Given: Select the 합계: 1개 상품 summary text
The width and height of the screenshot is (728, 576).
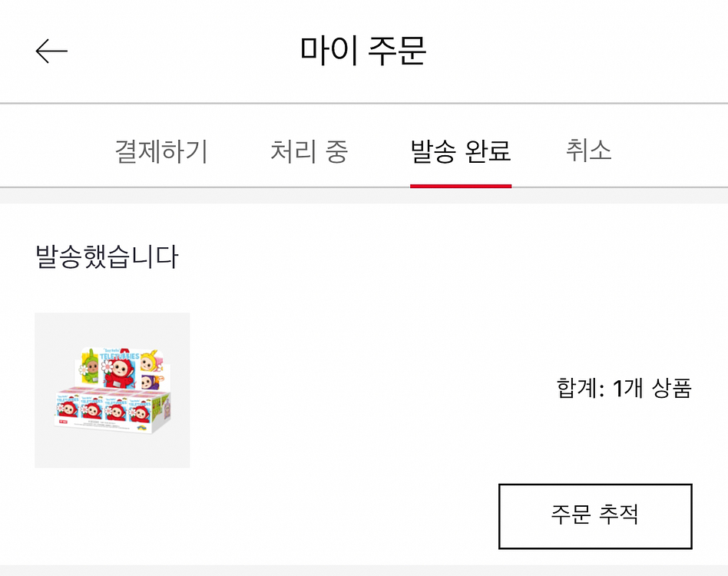Looking at the screenshot, I should [x=624, y=388].
